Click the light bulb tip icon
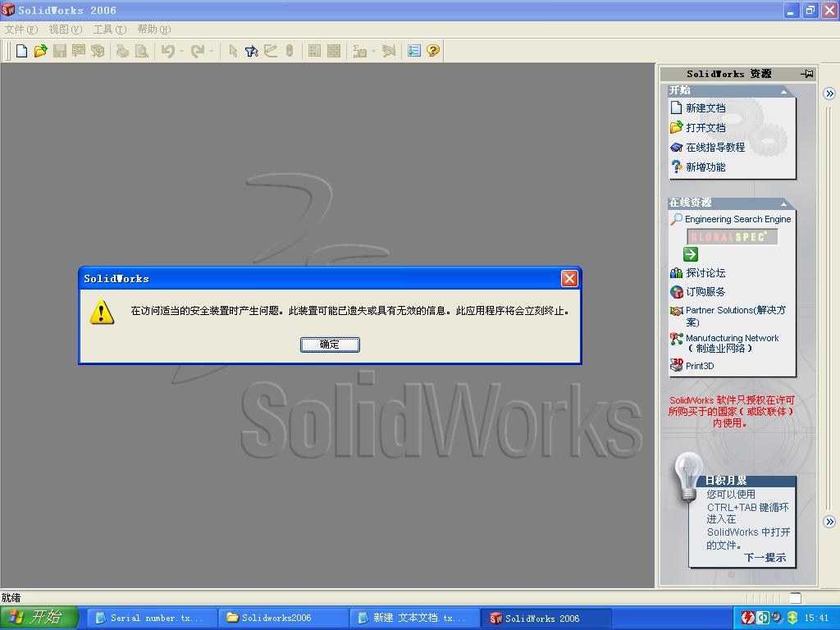 pyautogui.click(x=688, y=477)
